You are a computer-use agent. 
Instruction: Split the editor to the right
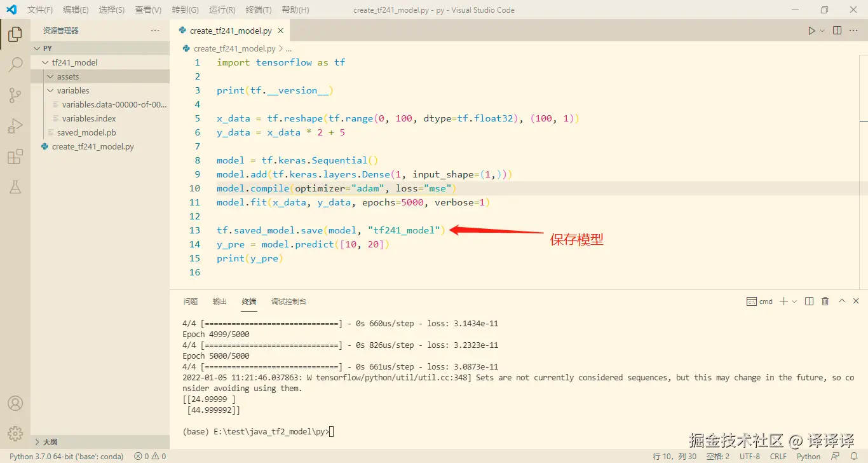(837, 31)
